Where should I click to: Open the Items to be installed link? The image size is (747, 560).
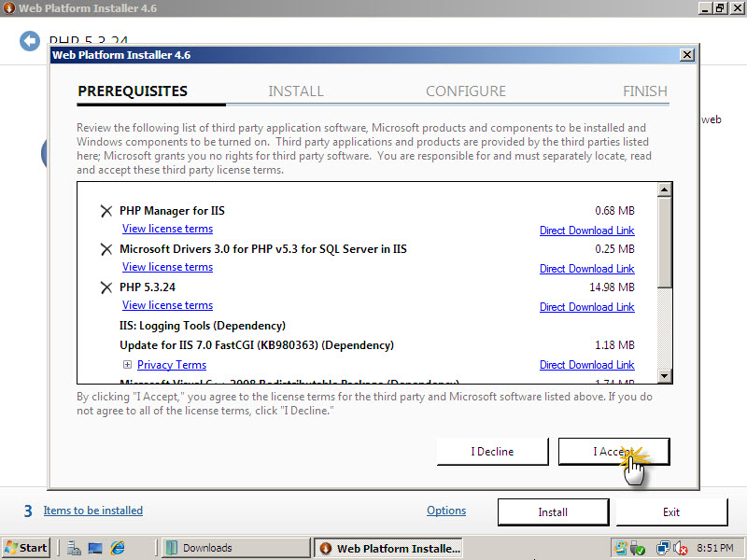92,511
